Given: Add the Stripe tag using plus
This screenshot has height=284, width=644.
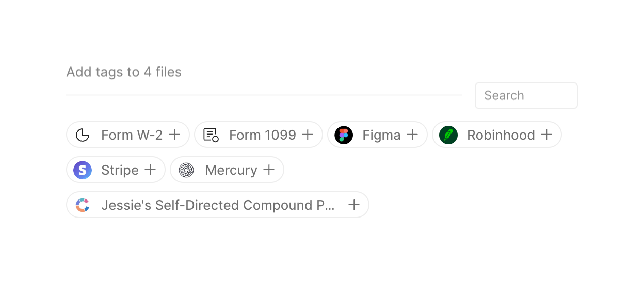Looking at the screenshot, I should 150,170.
